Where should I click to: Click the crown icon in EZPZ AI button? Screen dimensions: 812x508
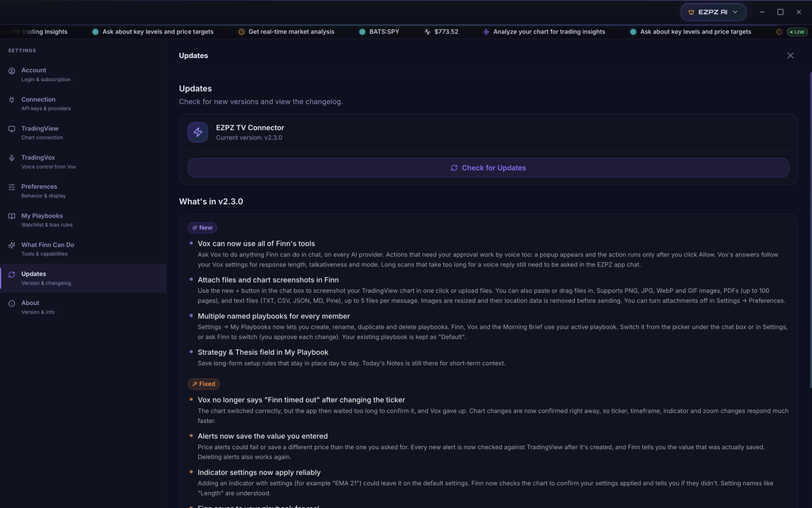pyautogui.click(x=691, y=12)
